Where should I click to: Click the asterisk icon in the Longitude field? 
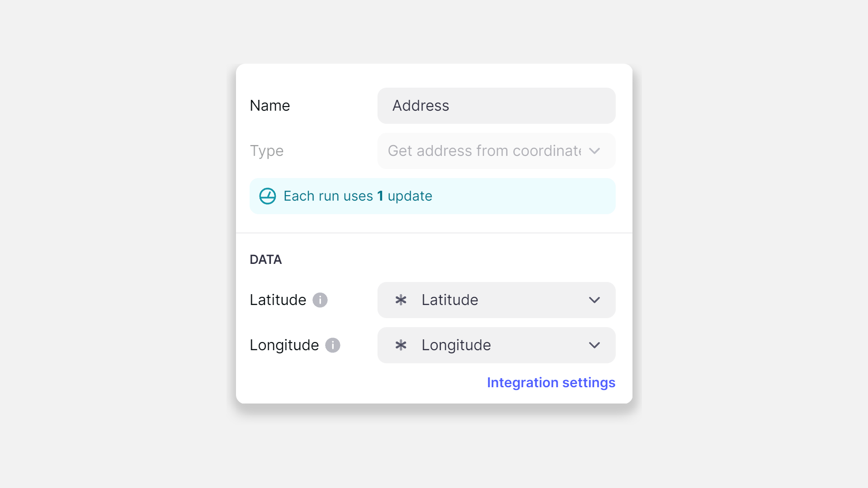[x=401, y=345]
